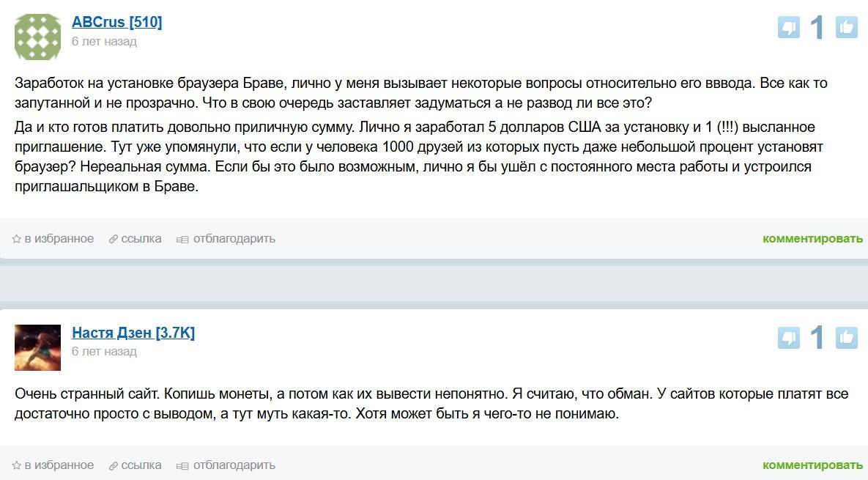Thumbs down ABCrus's comment

click(789, 28)
